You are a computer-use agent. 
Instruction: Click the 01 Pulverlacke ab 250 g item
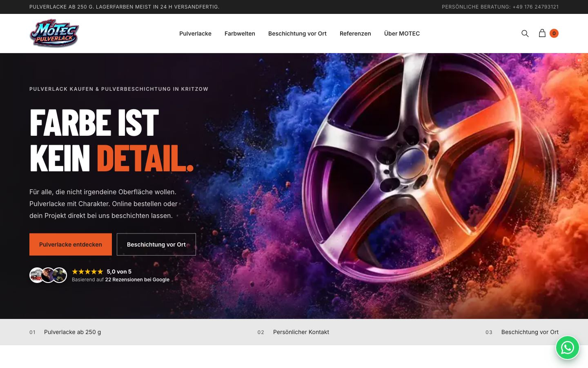tap(65, 332)
